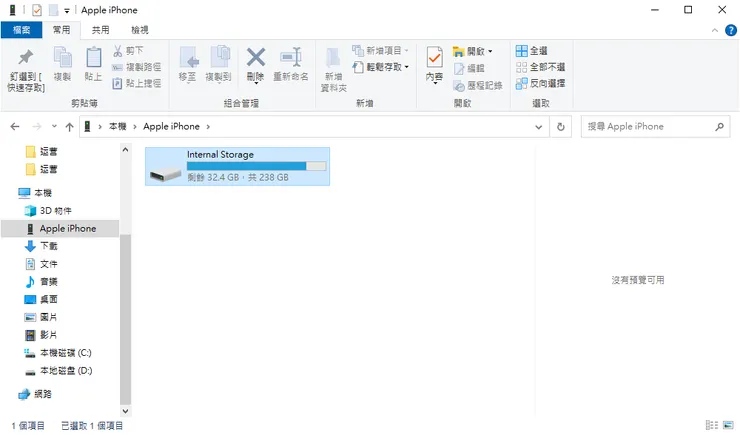
Task: Open address bar history dropdown
Action: [x=538, y=127]
